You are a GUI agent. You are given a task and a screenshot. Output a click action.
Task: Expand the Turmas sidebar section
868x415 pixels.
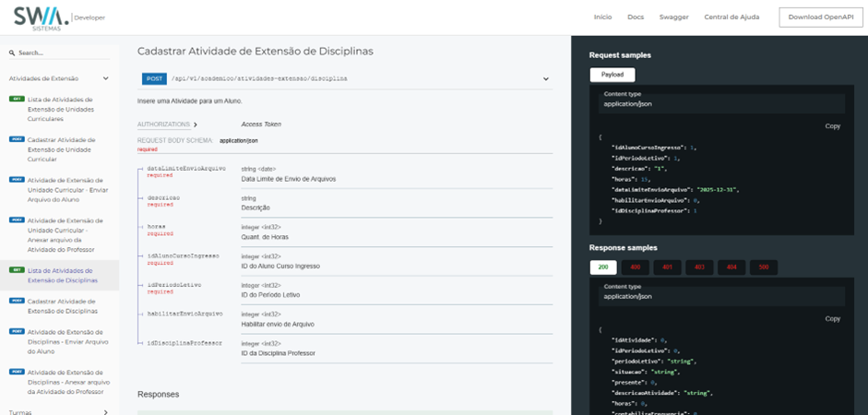(106, 412)
